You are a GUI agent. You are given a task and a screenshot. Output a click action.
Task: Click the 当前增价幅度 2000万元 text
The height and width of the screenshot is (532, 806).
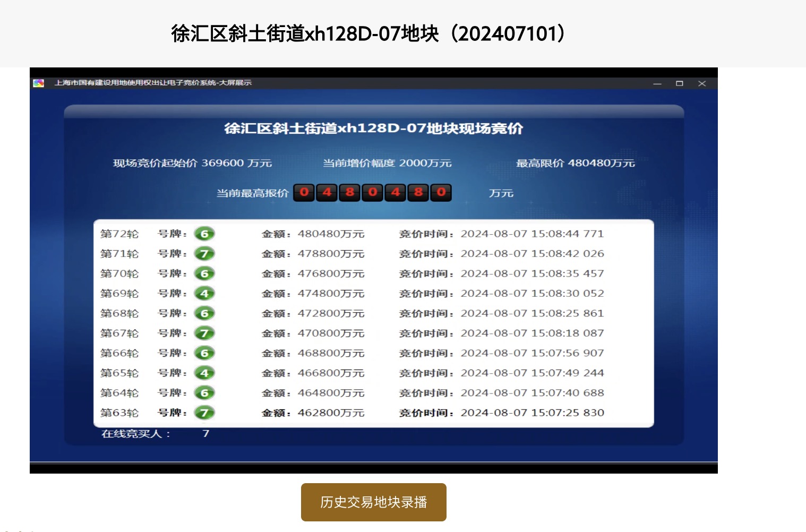point(388,164)
